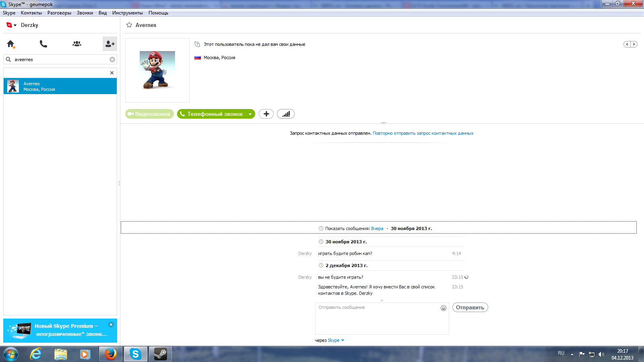Switch to Skype taskbar button
This screenshot has height=362, width=644.
(136, 354)
